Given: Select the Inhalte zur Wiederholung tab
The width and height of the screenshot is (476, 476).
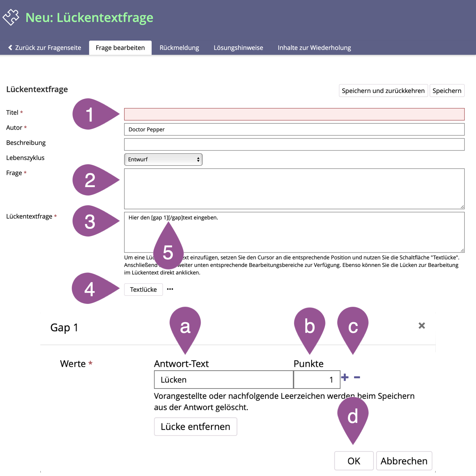Looking at the screenshot, I should (314, 48).
